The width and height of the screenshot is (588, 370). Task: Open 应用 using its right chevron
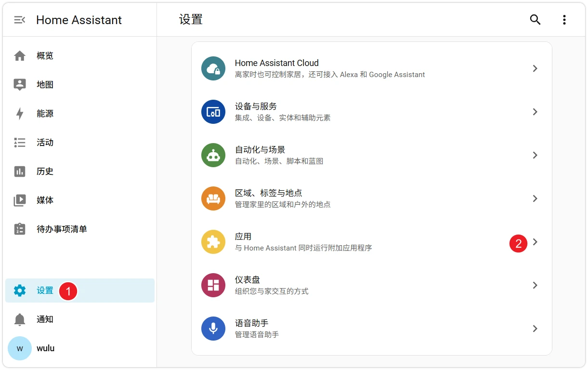click(535, 242)
